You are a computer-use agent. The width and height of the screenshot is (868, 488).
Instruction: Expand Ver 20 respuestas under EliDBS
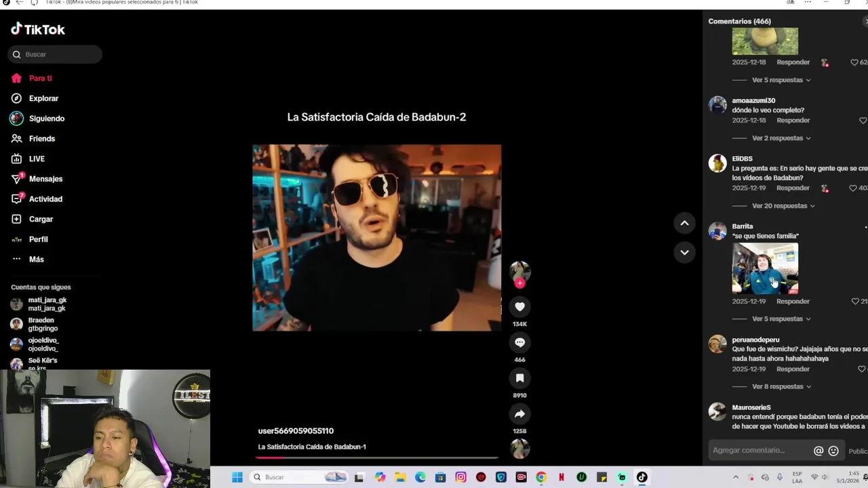click(x=783, y=206)
